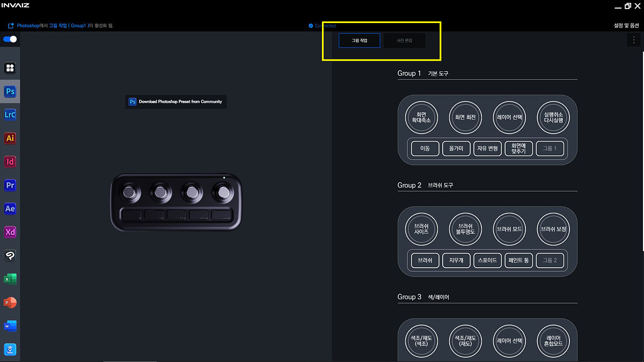Open the three-dot more options menu
Image resolution: width=644 pixels, height=362 pixels.
coord(634,40)
